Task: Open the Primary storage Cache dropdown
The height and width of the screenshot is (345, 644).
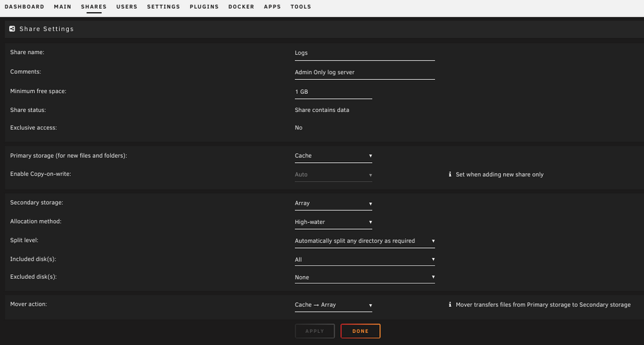Action: (334, 156)
